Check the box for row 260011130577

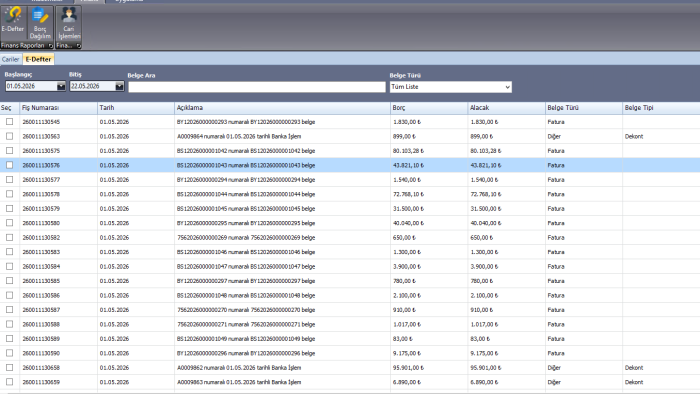[9, 179]
